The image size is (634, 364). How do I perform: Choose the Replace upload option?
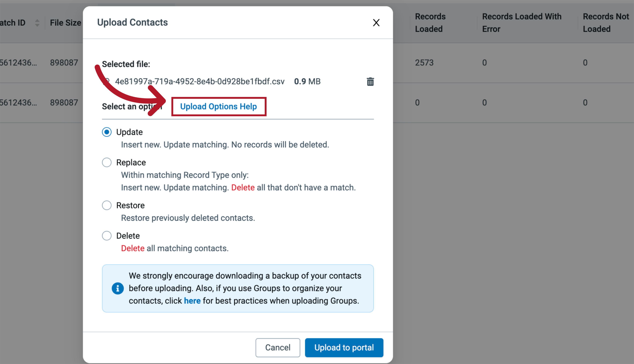106,162
